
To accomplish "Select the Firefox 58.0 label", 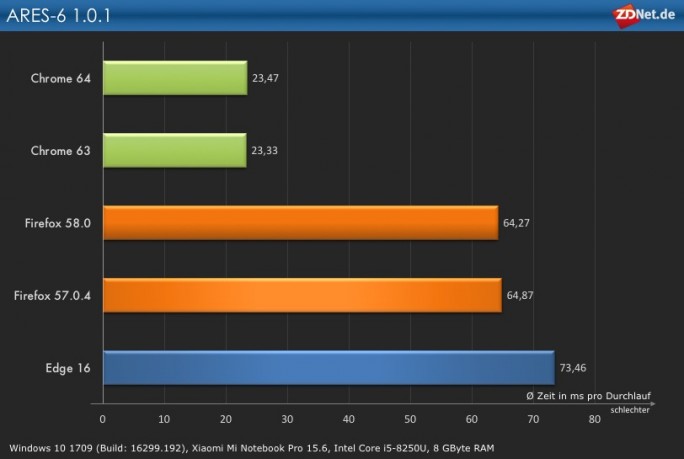I will 58,223.
